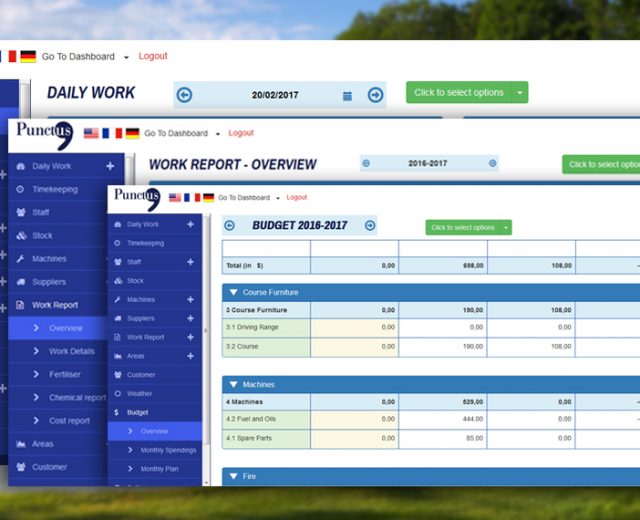Select the German flag in Work Report window

pos(132,133)
